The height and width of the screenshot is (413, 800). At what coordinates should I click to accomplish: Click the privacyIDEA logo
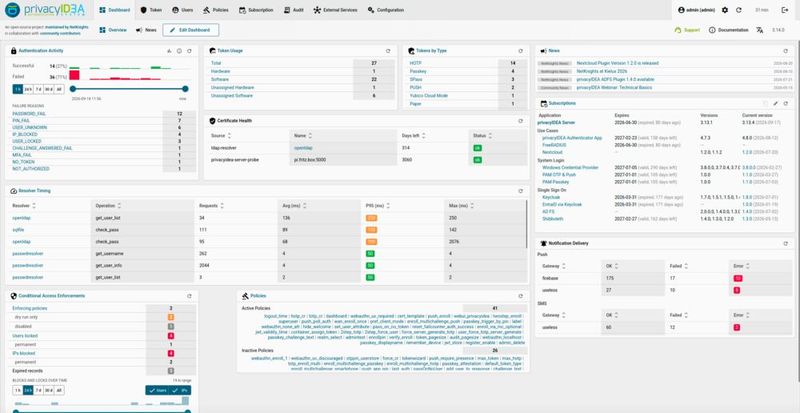pyautogui.click(x=45, y=10)
